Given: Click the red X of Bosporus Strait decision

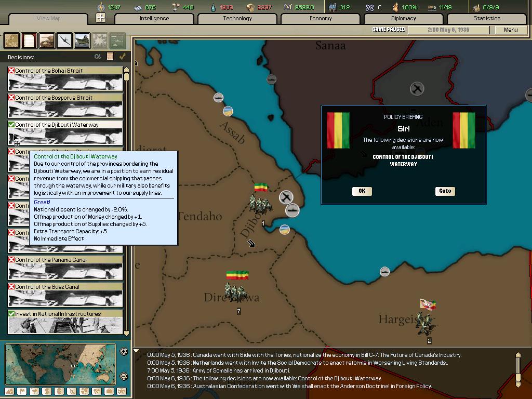Looking at the screenshot, I should [x=11, y=97].
